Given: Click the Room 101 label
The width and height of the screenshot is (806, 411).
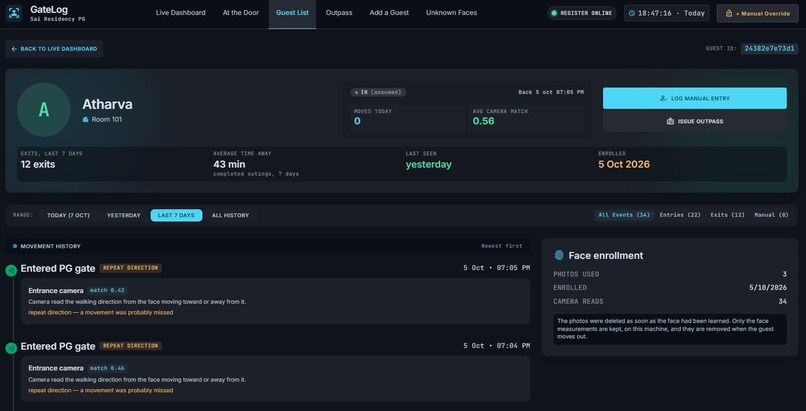Looking at the screenshot, I should tap(106, 120).
